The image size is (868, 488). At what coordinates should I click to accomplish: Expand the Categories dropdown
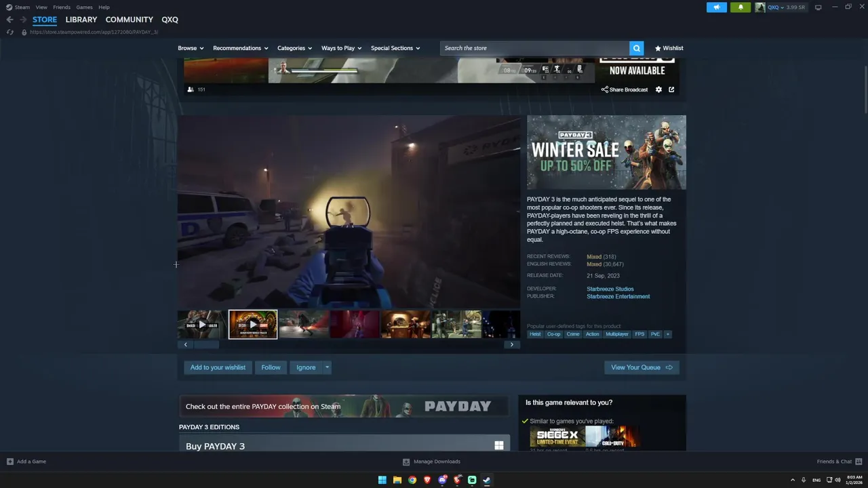pos(295,48)
